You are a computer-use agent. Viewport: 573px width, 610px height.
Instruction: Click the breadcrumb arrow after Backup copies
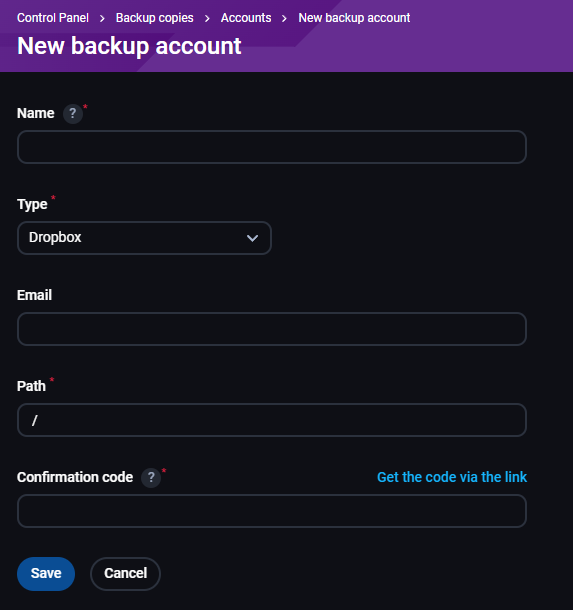click(x=207, y=18)
